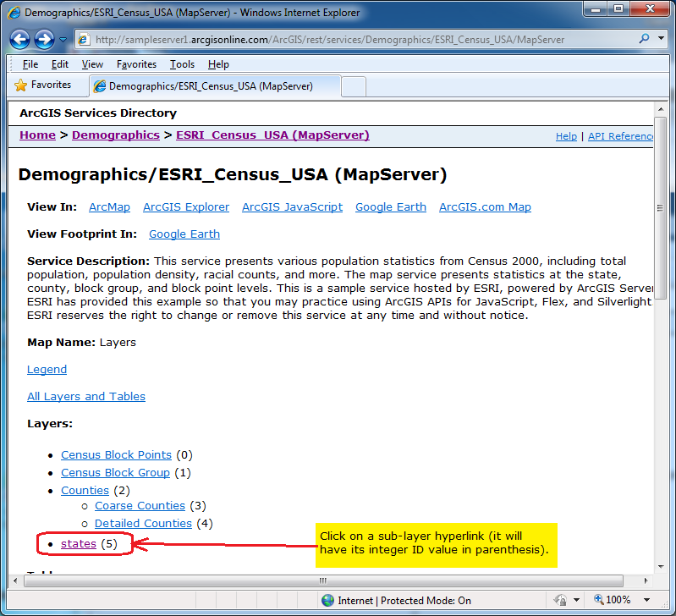Click the status bar security icon
The image size is (676, 616).
560,600
